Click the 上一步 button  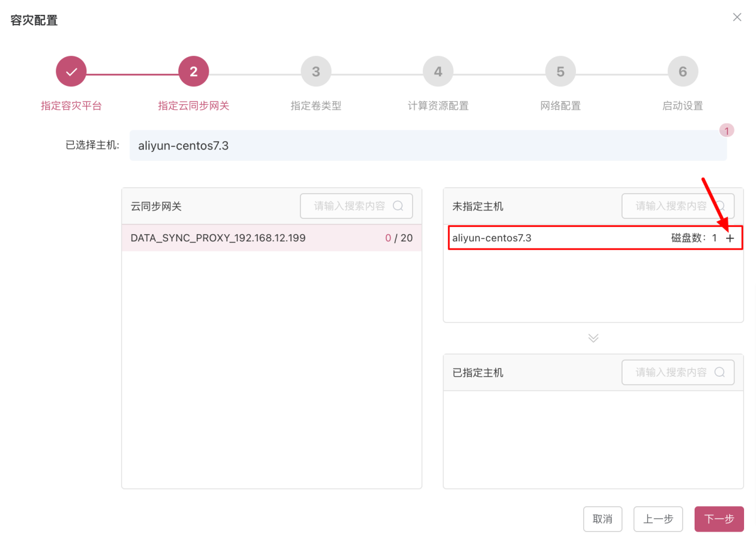click(658, 519)
